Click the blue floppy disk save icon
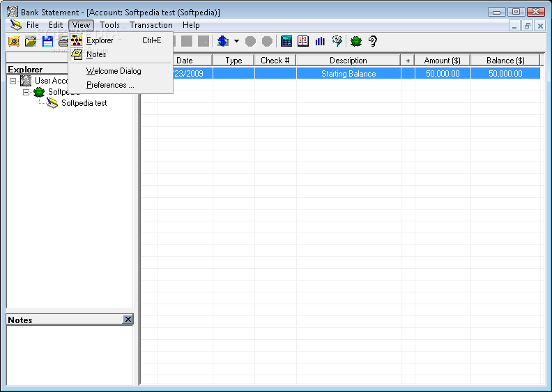The height and width of the screenshot is (392, 552). click(47, 42)
